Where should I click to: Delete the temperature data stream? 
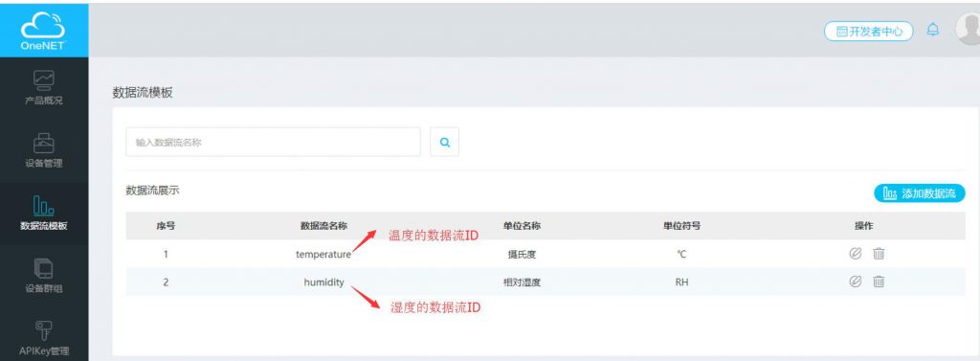pos(879,254)
